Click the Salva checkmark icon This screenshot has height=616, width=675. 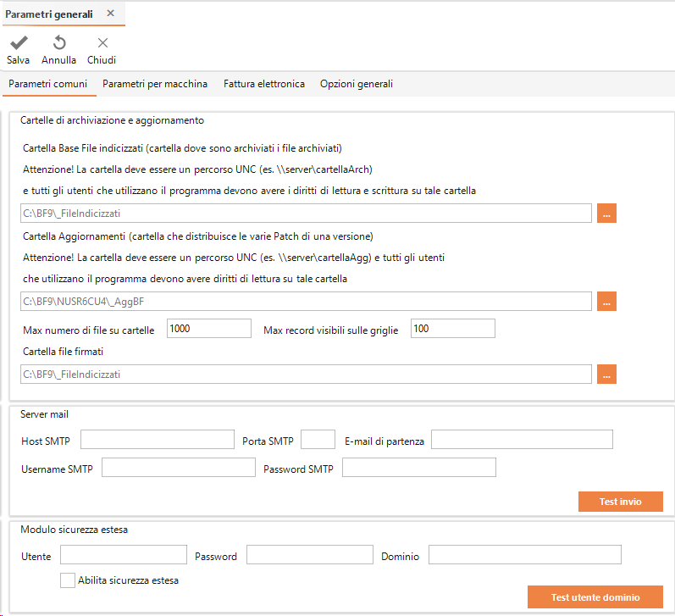pos(19,42)
